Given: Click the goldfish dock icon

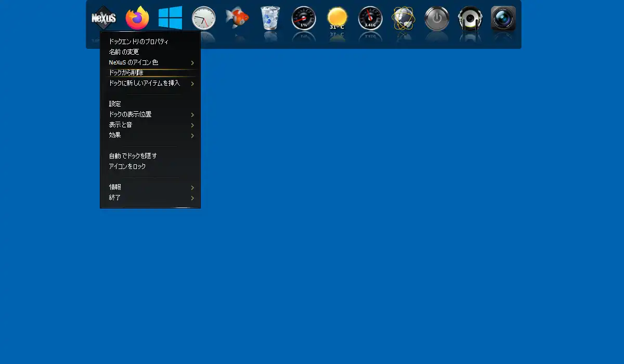Looking at the screenshot, I should pos(237,17).
